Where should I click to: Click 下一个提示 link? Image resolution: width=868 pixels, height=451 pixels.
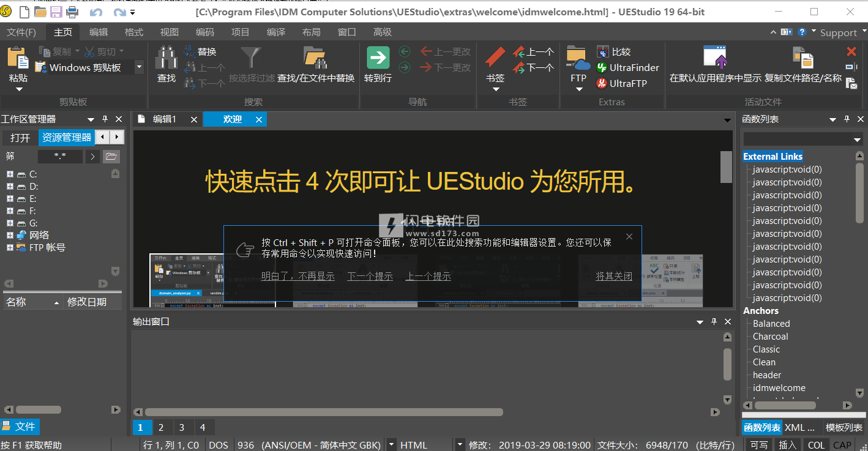click(370, 277)
